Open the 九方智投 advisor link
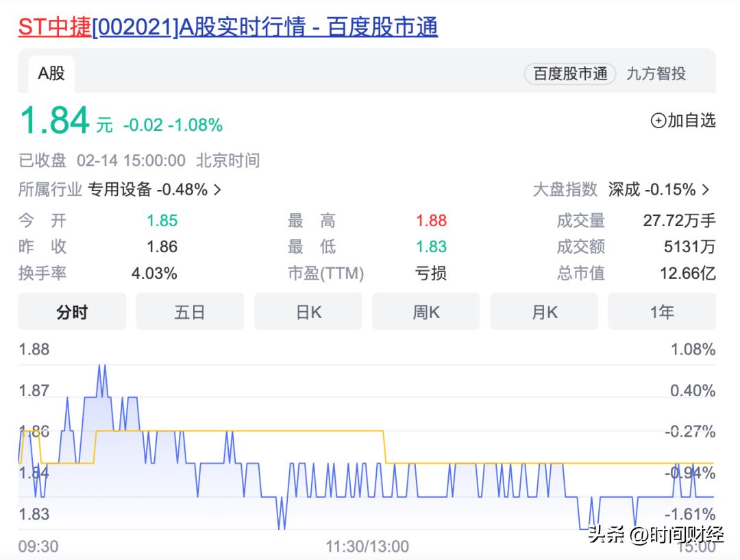 point(656,74)
